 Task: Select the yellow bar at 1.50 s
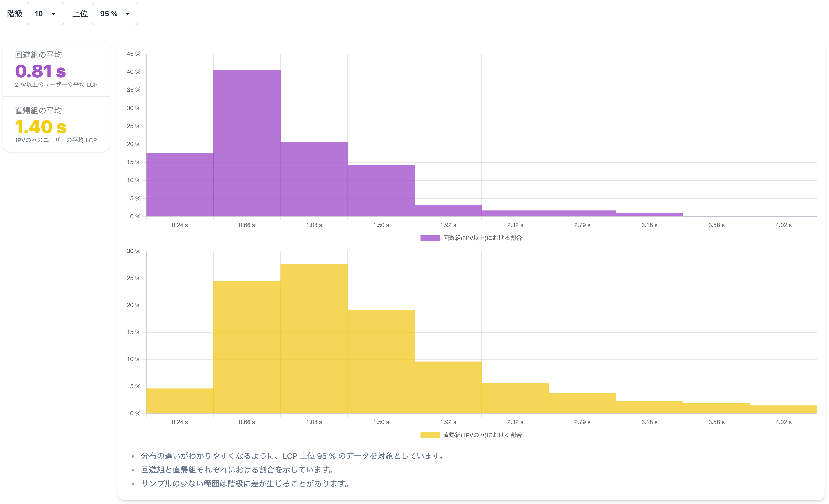[x=381, y=362]
